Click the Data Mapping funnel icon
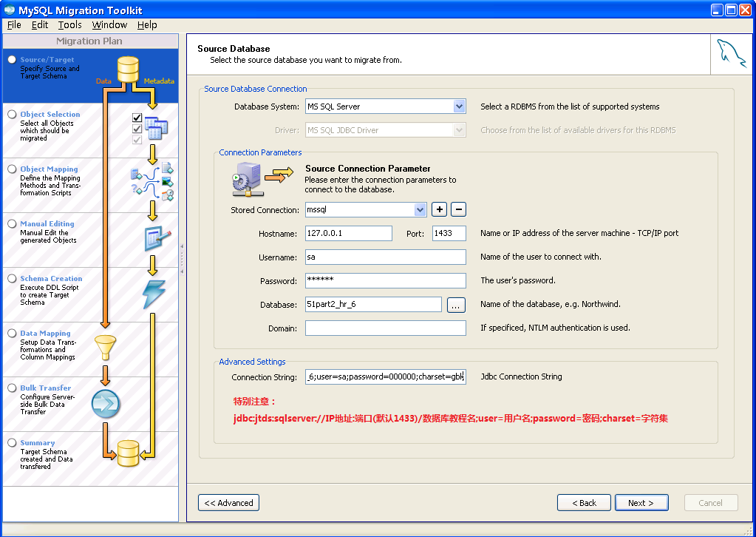Image resolution: width=756 pixels, height=537 pixels. pyautogui.click(x=105, y=348)
